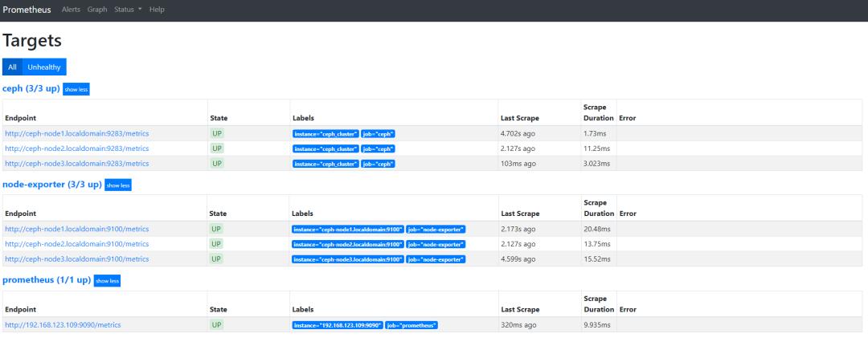868x346 pixels.
Task: Open the Alerts menu item
Action: coord(71,10)
